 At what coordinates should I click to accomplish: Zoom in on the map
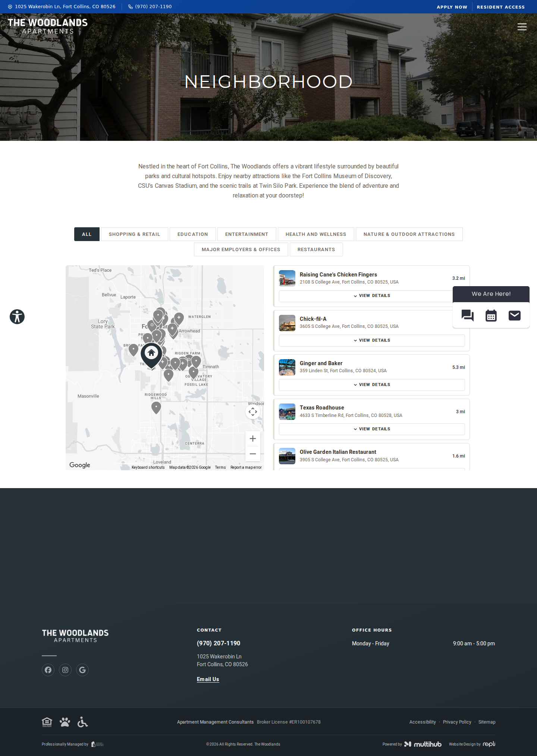(253, 439)
